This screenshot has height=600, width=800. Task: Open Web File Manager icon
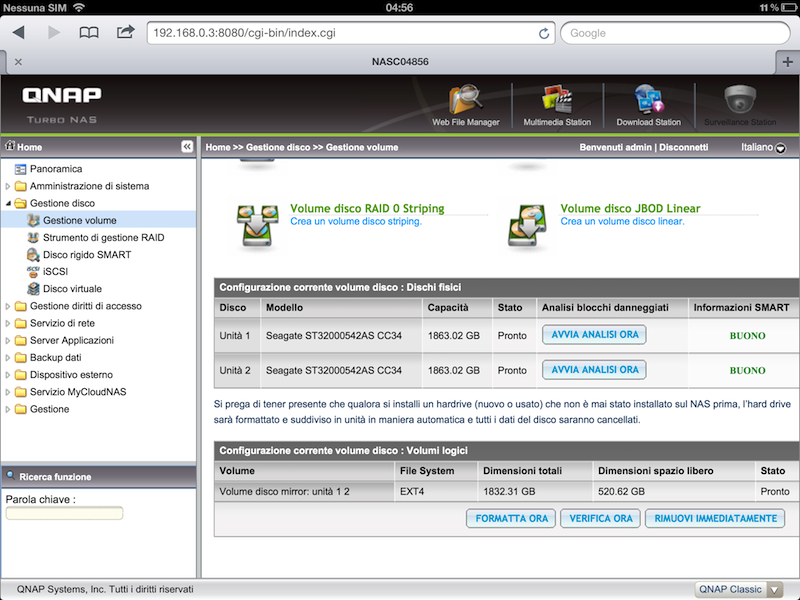tap(465, 100)
